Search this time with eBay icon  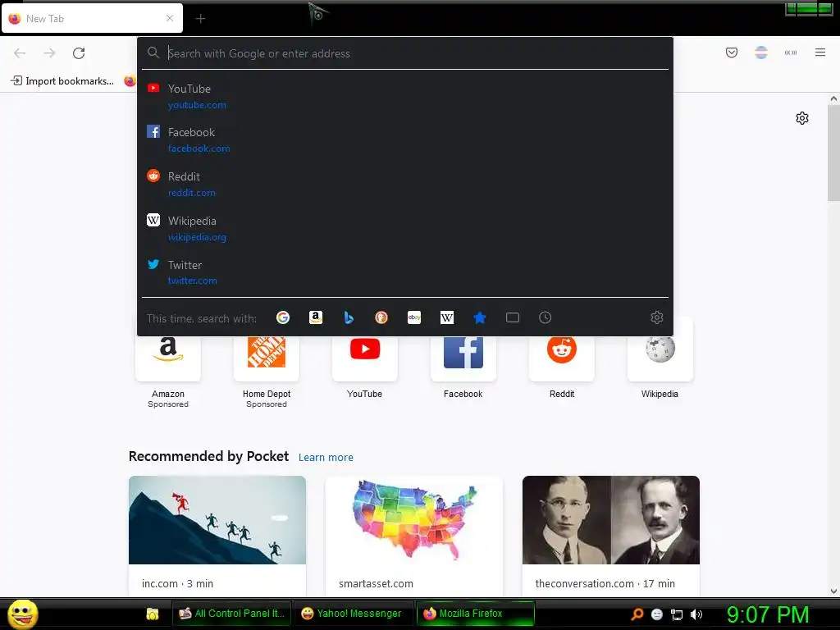[414, 317]
